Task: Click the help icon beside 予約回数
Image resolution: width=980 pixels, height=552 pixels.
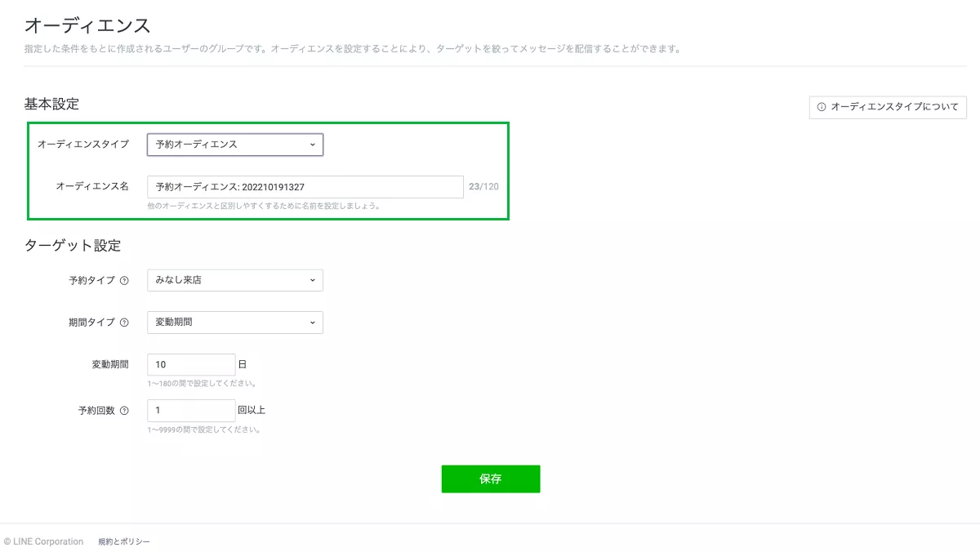Action: pyautogui.click(x=124, y=411)
